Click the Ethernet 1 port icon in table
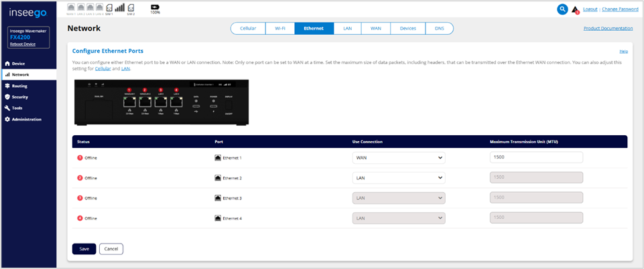644x269 pixels. pyautogui.click(x=218, y=158)
